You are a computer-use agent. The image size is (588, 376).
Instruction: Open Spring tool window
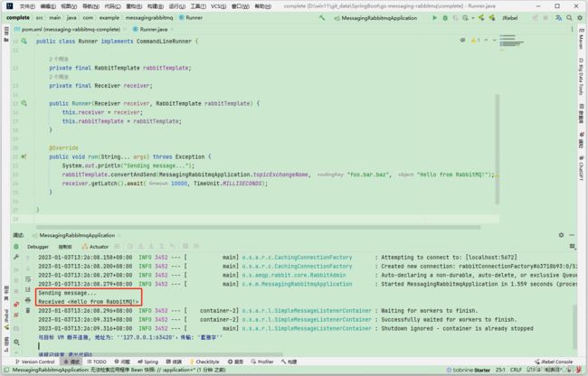pos(147,362)
